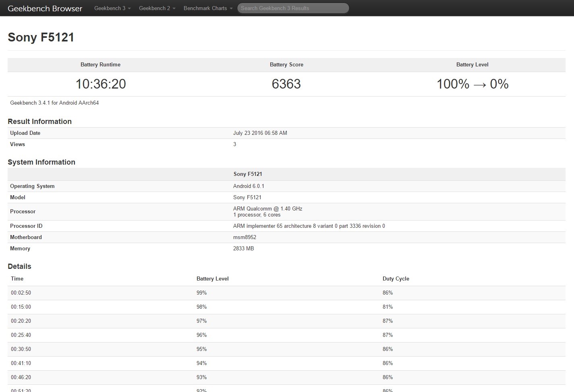The image size is (574, 392).
Task: Focus the Search Geekbench 3 Results field
Action: coord(293,8)
